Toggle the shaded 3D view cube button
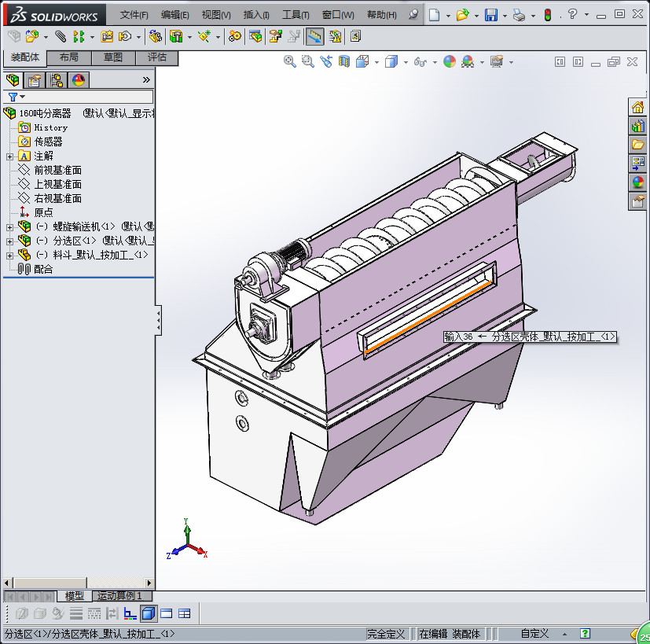 pyautogui.click(x=149, y=613)
